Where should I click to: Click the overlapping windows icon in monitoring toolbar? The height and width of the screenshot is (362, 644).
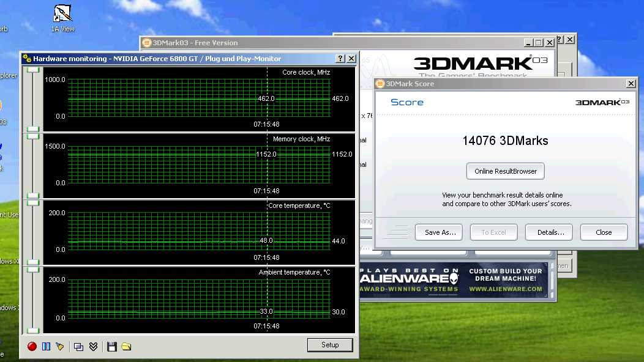tap(78, 347)
